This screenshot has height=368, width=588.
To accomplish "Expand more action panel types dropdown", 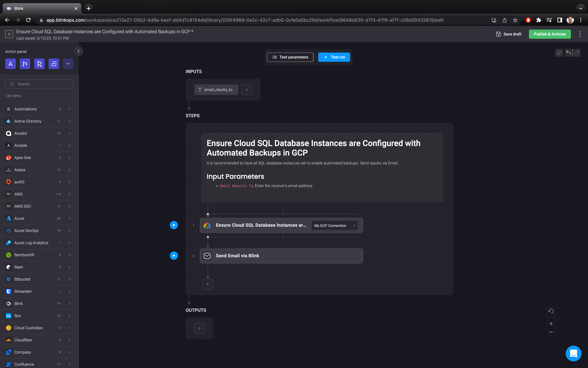I will 68,64.
